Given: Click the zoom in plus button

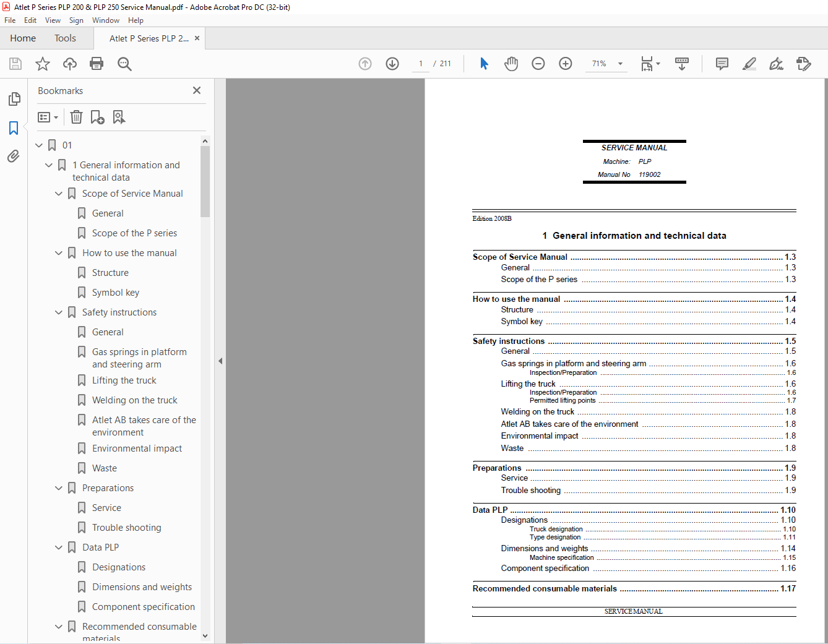Looking at the screenshot, I should [566, 64].
